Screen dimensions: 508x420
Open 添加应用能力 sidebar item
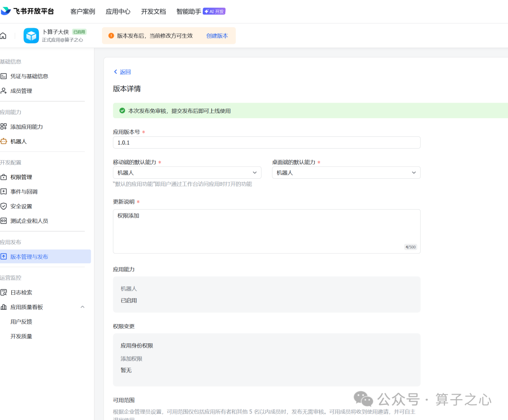point(26,127)
